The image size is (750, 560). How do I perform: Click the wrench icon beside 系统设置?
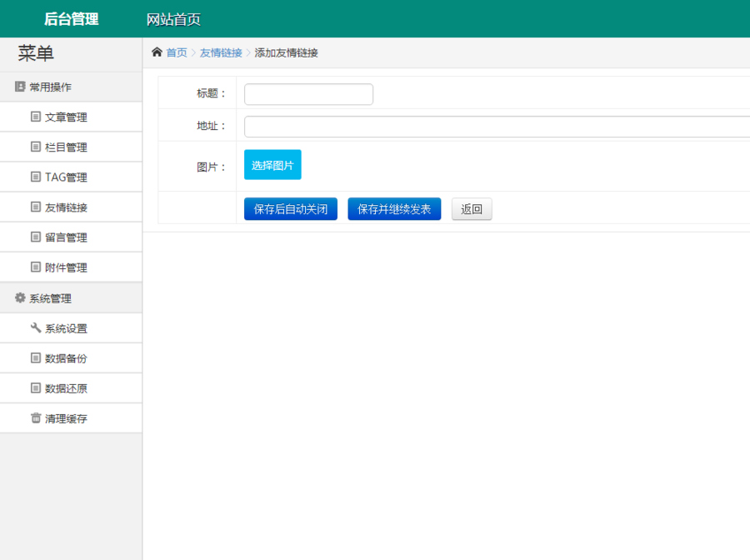(35, 327)
